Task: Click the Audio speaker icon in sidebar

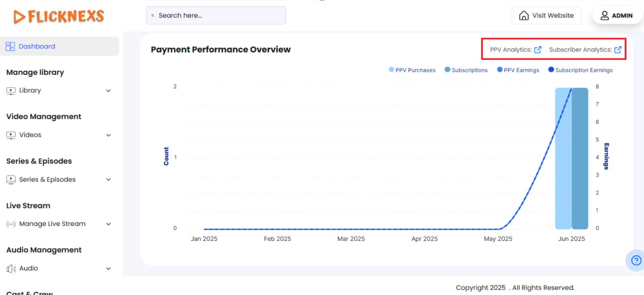Action: coord(11,269)
